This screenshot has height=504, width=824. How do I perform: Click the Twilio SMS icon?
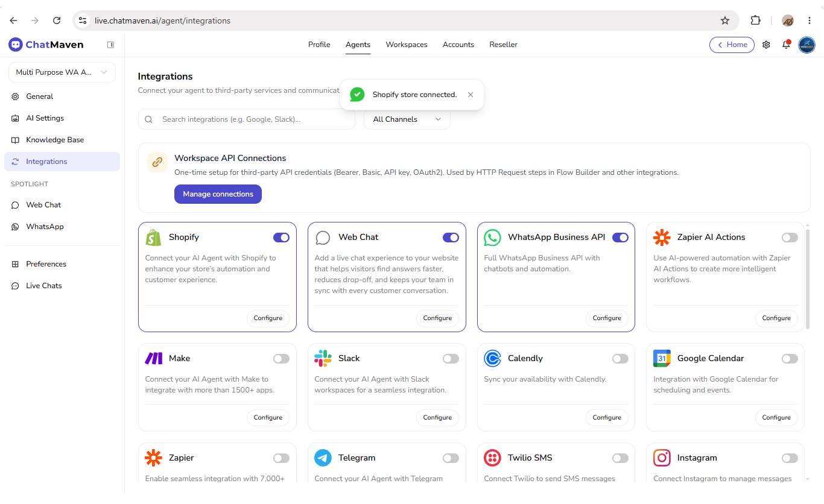pos(492,458)
